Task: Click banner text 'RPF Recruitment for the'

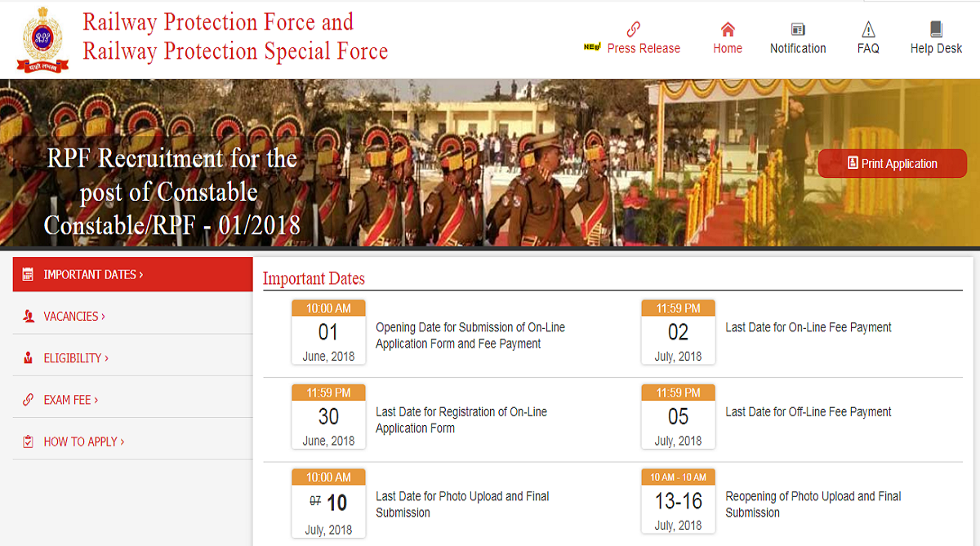Action: click(x=171, y=158)
